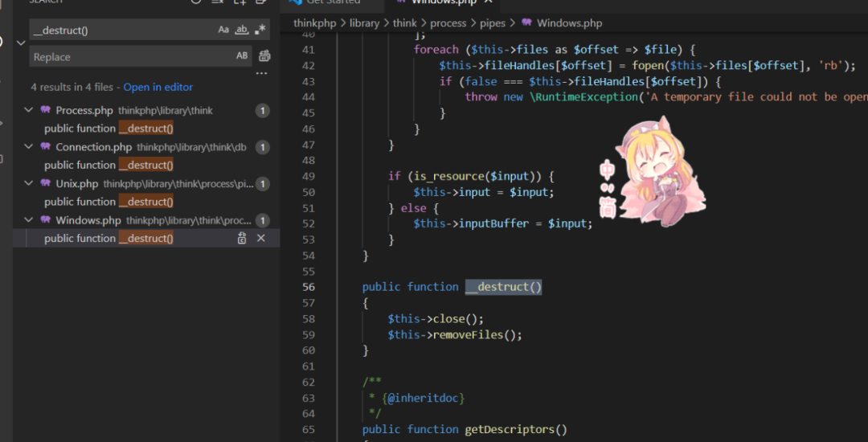Replace the selected Windows.php match icon
Screen dimensions: 868x442
(242, 239)
